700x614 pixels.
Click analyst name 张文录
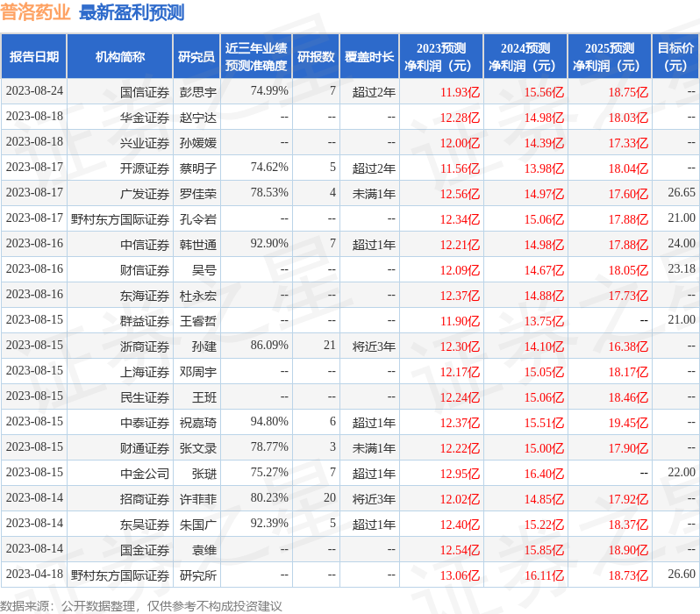[x=197, y=449]
